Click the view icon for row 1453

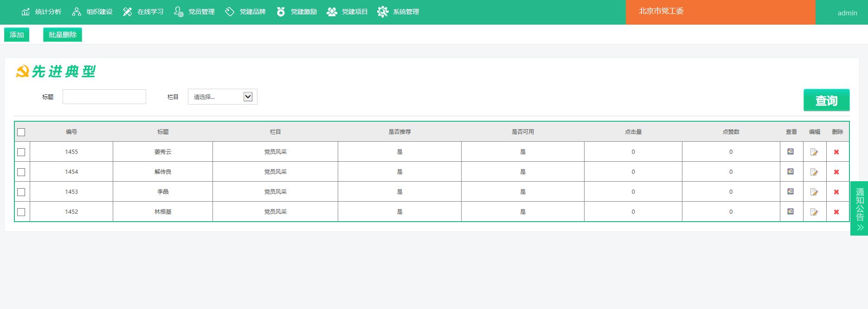[791, 191]
